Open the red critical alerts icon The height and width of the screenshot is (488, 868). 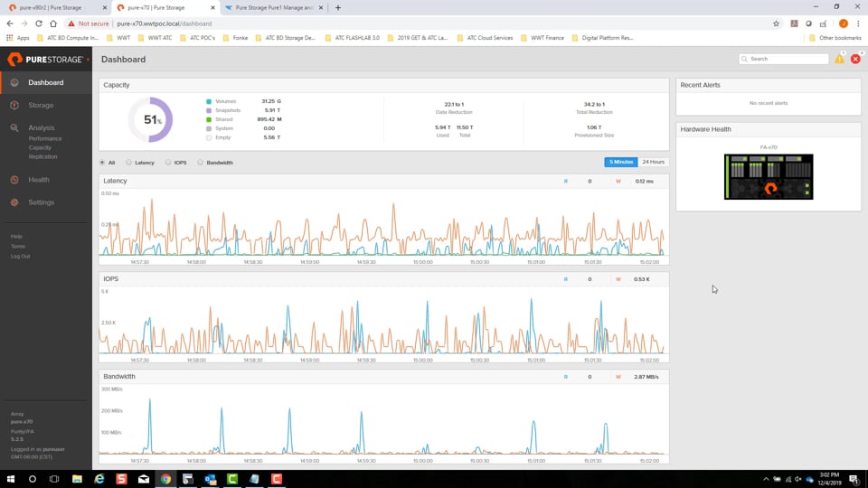tap(856, 59)
